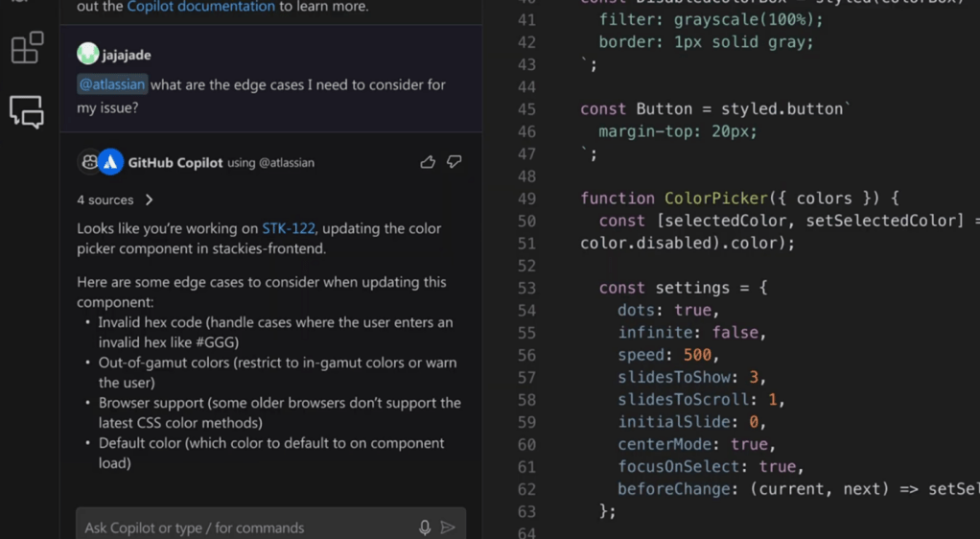
Task: Click the 'Out-of-gamut colors' bullet
Action: tap(277, 372)
